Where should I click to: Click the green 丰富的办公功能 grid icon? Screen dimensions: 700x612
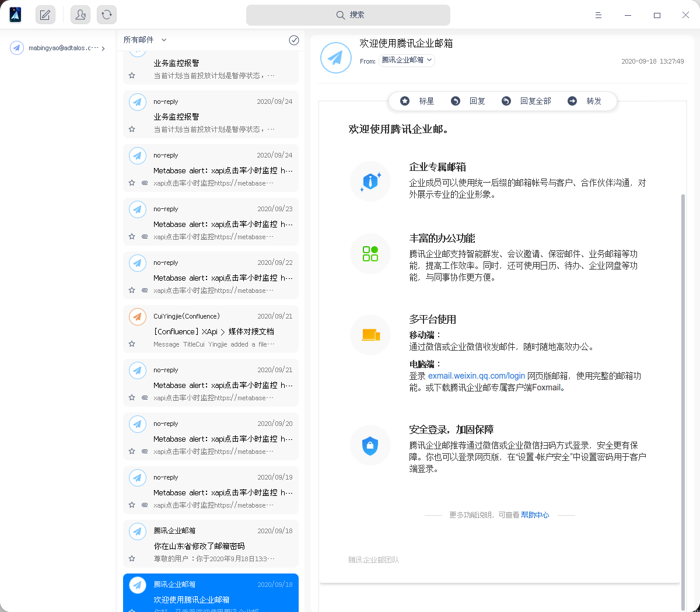[x=370, y=253]
